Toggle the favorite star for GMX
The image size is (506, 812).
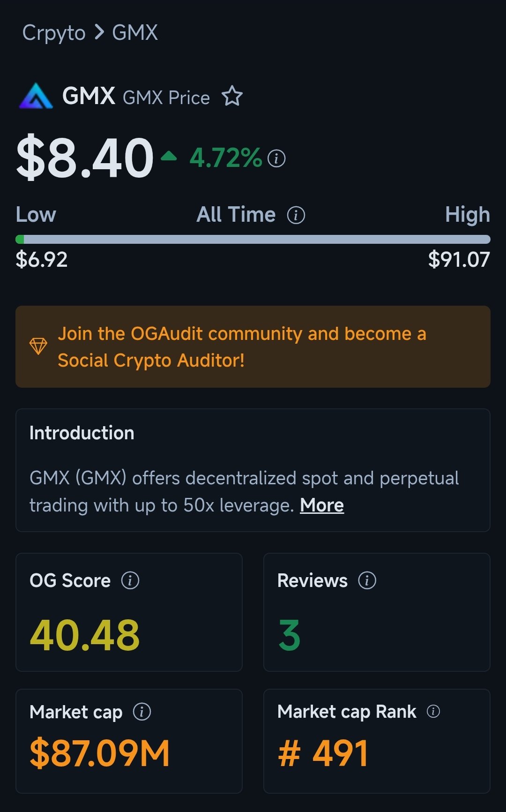[x=232, y=97]
